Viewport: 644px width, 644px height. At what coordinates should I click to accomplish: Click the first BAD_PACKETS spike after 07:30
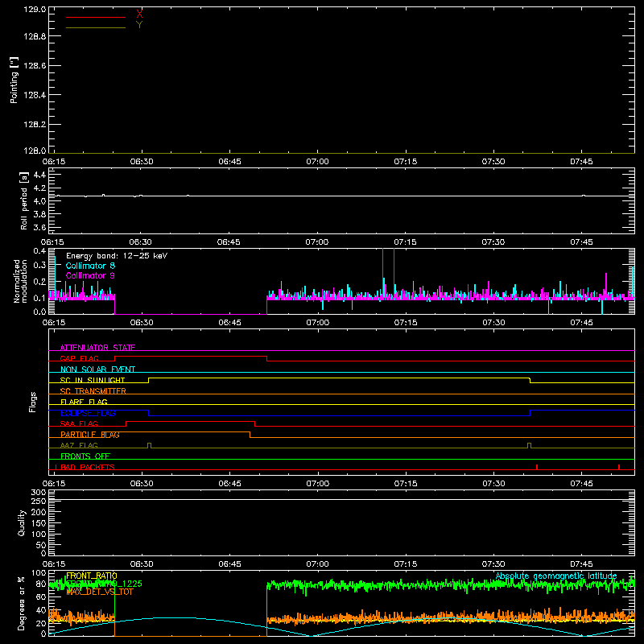click(537, 467)
